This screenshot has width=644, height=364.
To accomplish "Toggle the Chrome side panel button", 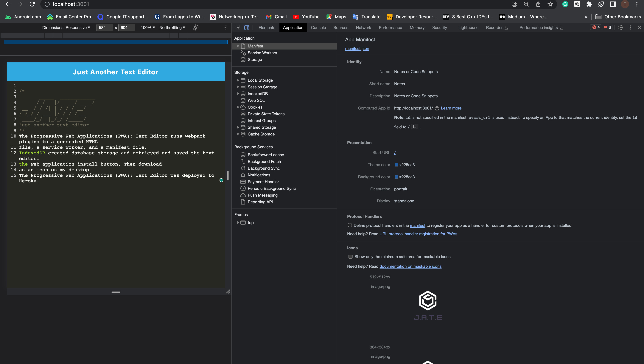I will coord(613,4).
